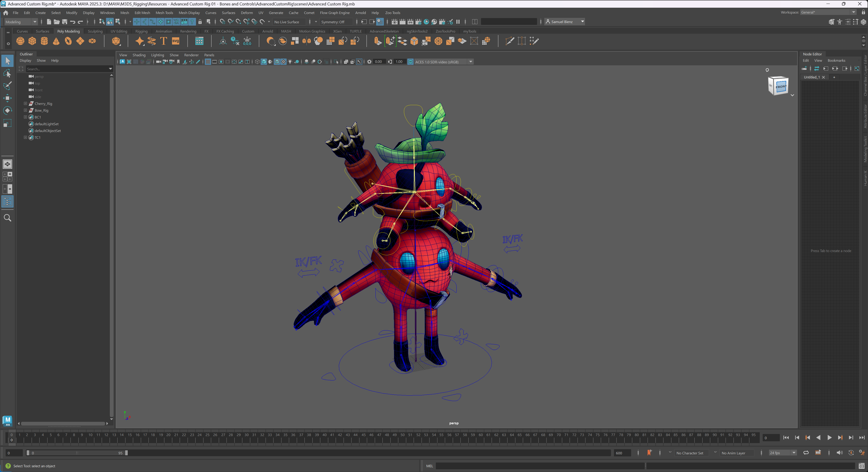Screen dimensions: 868x472
Task: Open the Outliner Display menu
Action: [x=25, y=61]
